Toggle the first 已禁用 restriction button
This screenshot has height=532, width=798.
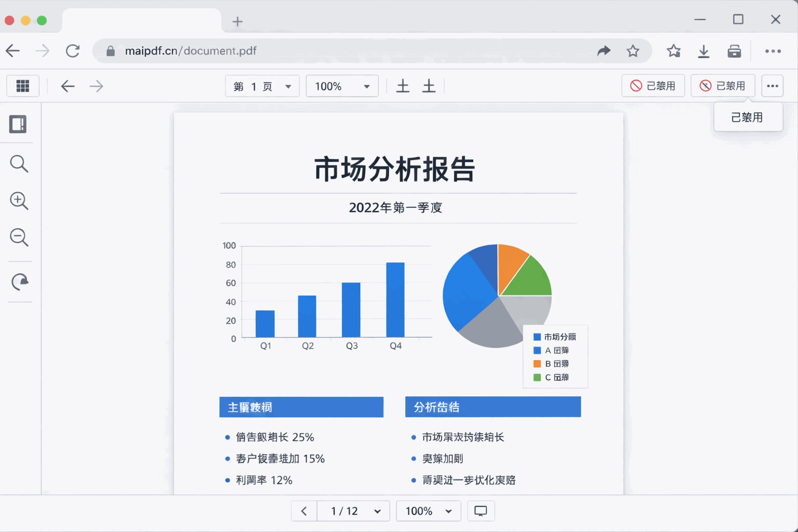[653, 86]
